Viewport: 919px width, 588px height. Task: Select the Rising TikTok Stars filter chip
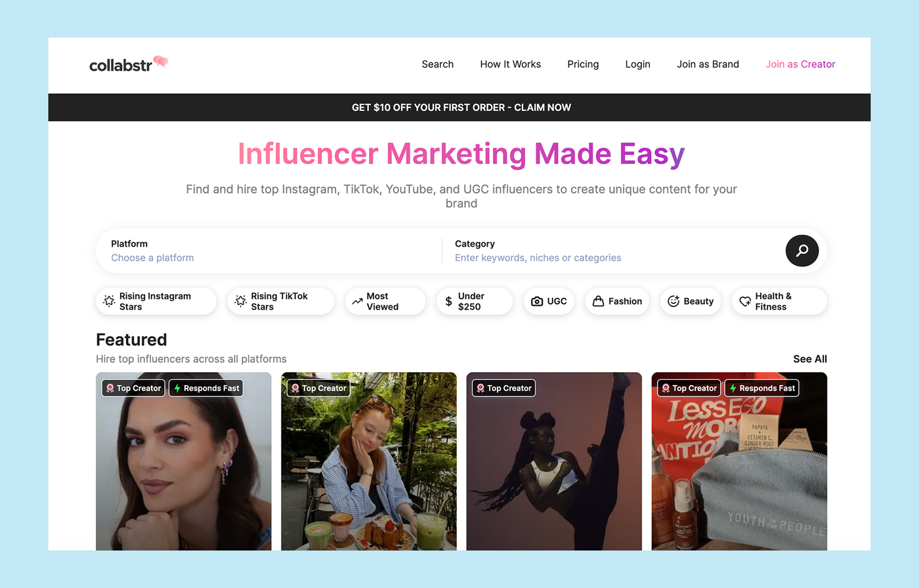coord(281,301)
